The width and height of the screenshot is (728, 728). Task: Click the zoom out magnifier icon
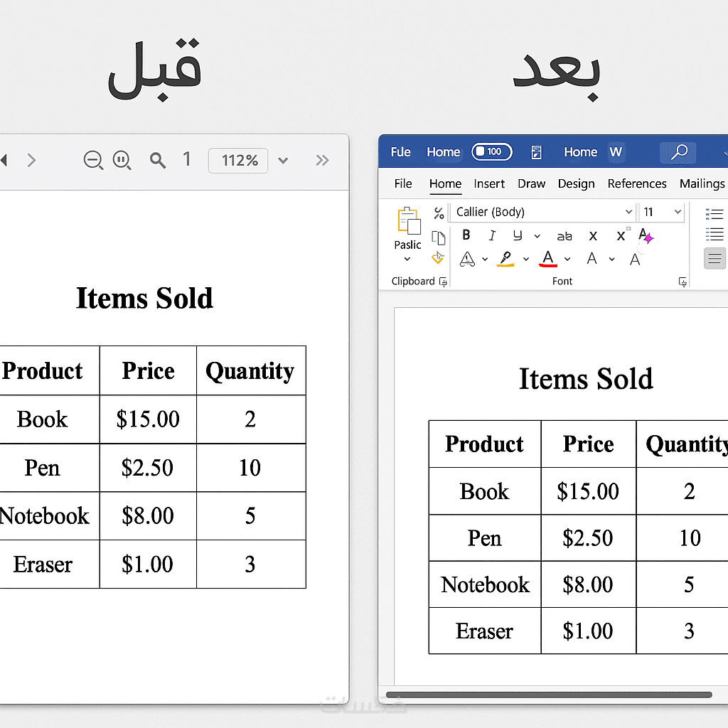tap(93, 160)
